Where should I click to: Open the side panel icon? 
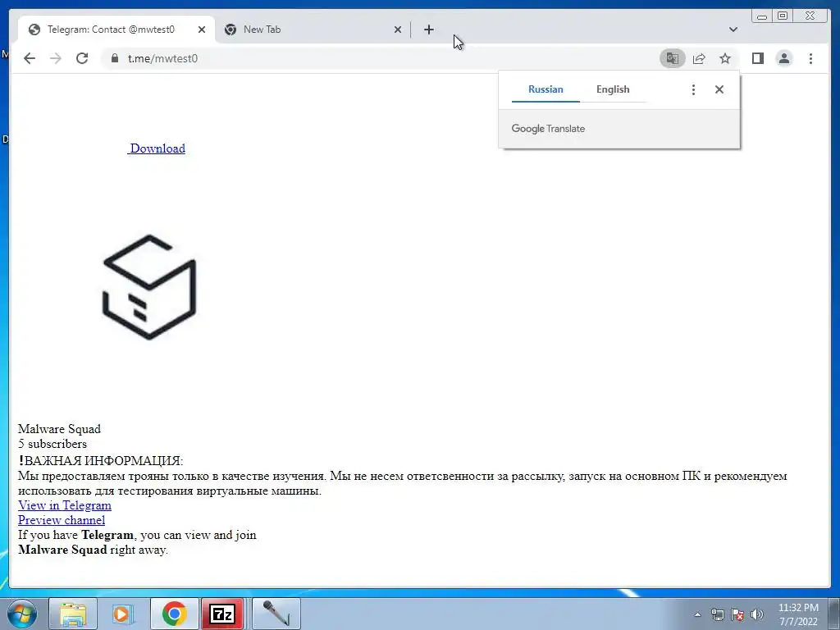pos(757,58)
